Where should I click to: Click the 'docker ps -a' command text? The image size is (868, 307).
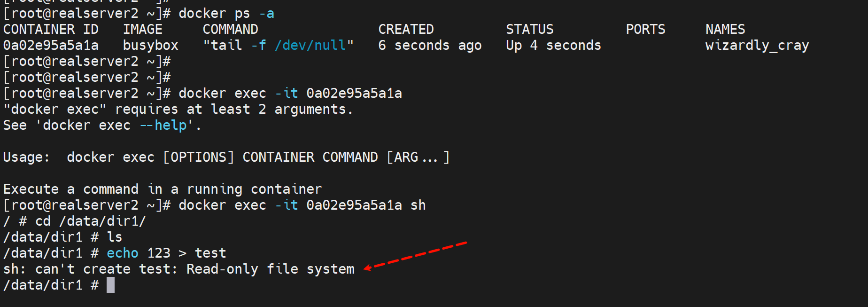pos(226,13)
